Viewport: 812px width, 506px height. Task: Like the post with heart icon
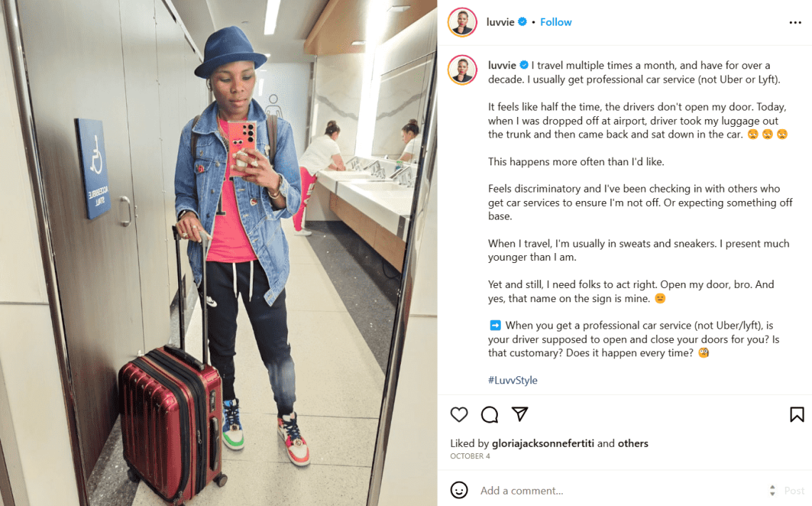[459, 414]
